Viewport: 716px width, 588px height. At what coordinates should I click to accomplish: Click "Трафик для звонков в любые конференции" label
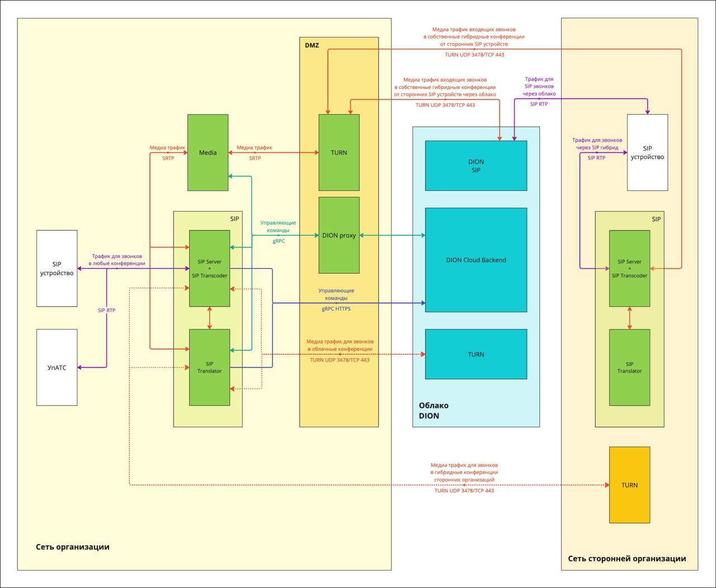pos(117,260)
